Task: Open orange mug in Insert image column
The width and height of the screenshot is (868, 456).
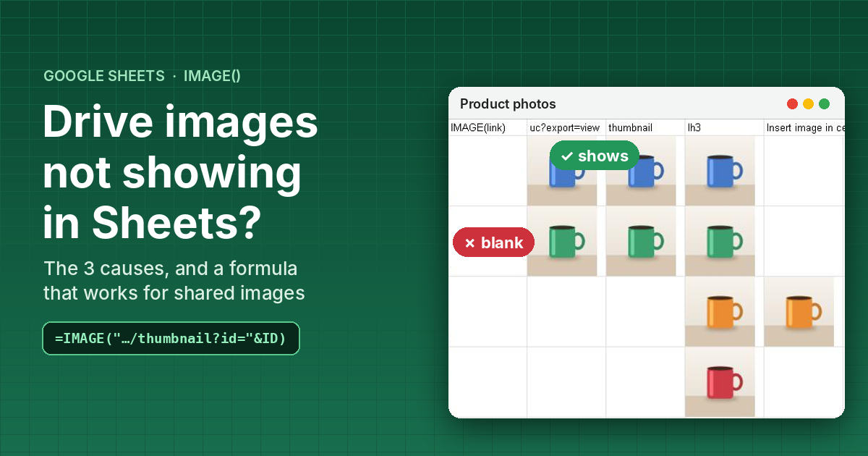Action: (x=799, y=311)
